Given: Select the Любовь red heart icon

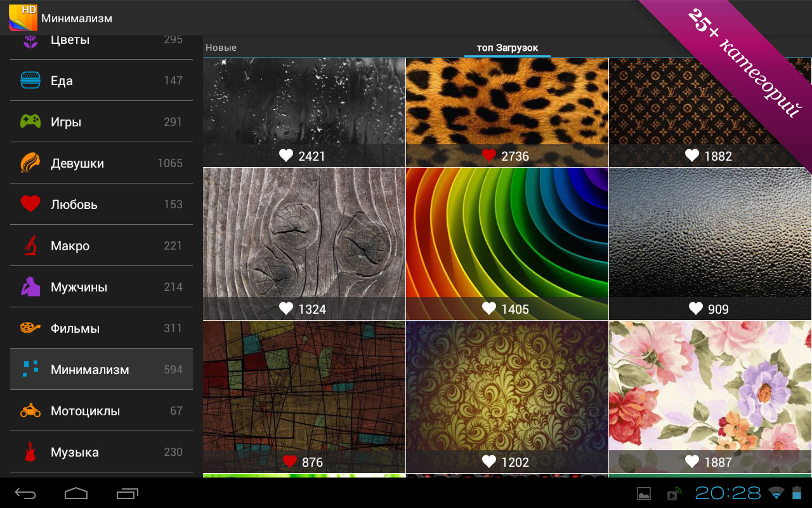Looking at the screenshot, I should (30, 204).
